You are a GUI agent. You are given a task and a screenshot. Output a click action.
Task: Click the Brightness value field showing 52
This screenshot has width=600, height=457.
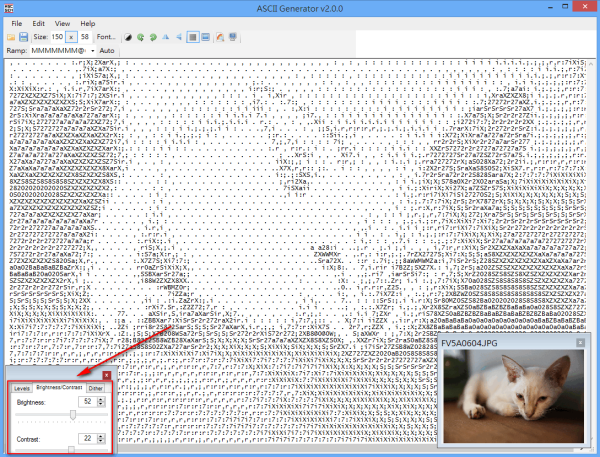click(x=88, y=401)
